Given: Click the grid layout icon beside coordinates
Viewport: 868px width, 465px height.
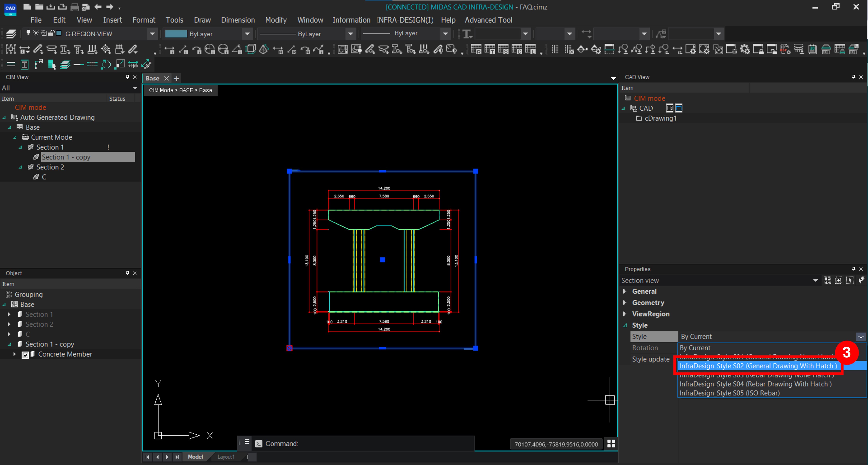Looking at the screenshot, I should point(611,444).
